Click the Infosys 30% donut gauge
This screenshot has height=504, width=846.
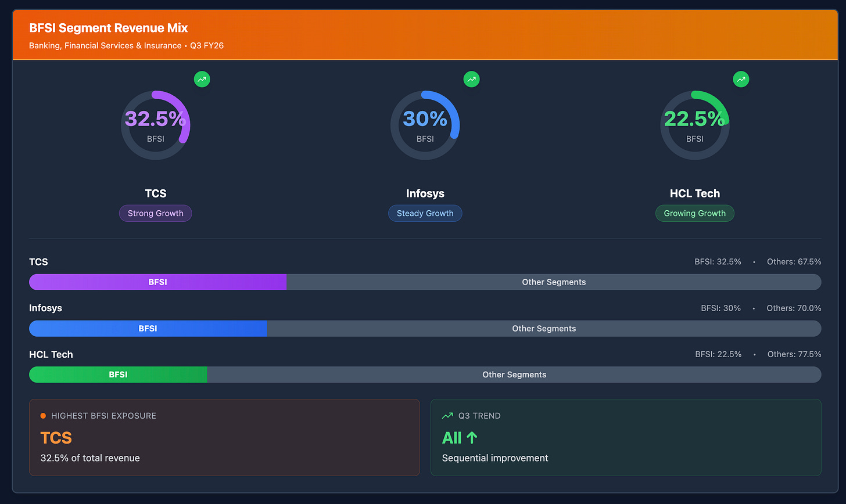pyautogui.click(x=425, y=125)
